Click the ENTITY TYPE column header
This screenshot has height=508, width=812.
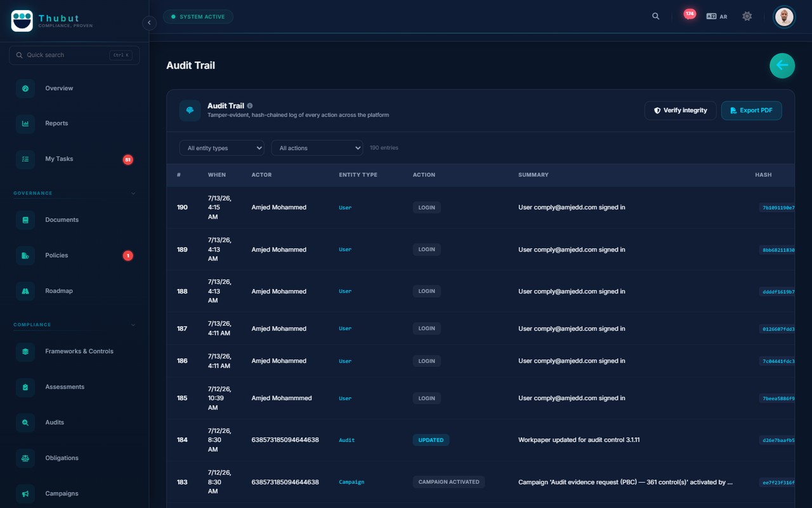point(358,175)
